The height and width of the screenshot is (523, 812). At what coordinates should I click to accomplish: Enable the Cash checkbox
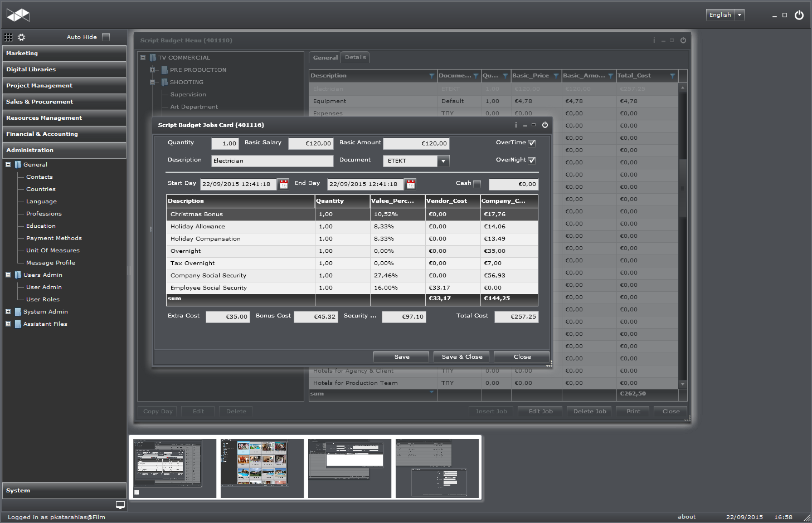tap(477, 184)
